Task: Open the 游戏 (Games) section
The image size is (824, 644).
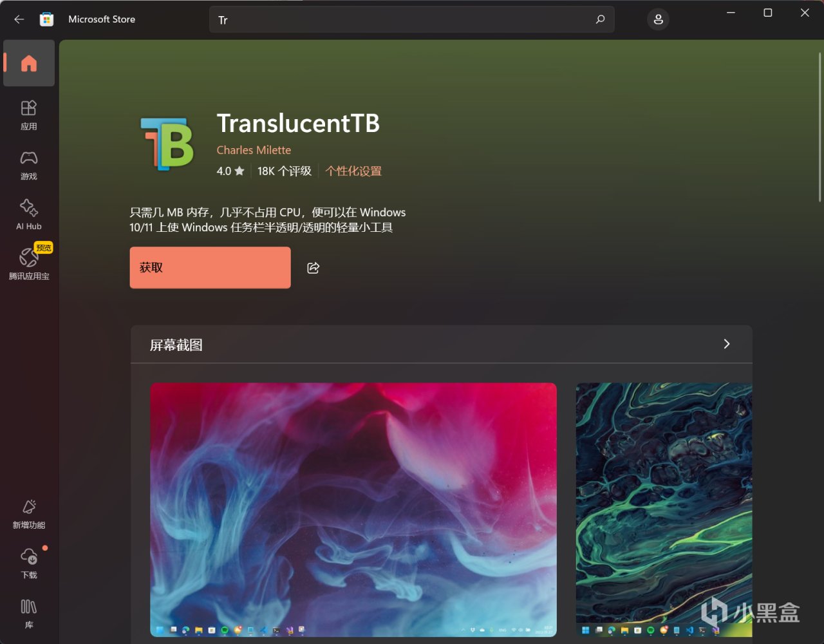Action: [29, 166]
